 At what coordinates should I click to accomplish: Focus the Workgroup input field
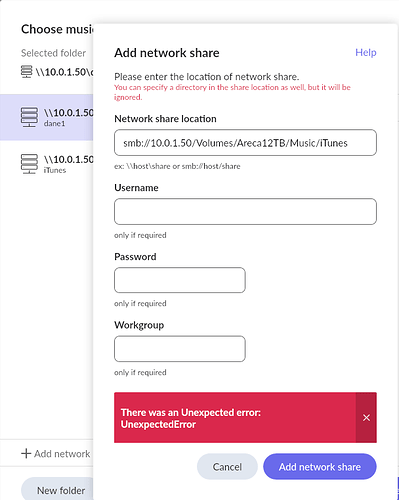point(180,349)
